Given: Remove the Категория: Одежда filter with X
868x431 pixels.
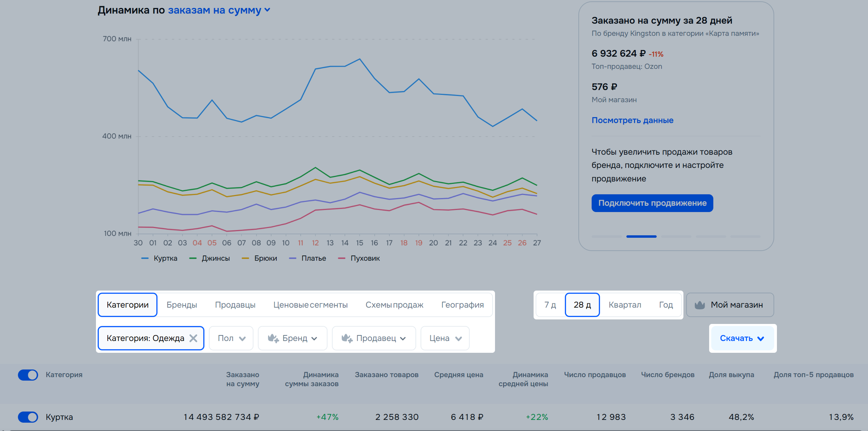Looking at the screenshot, I should click(193, 338).
